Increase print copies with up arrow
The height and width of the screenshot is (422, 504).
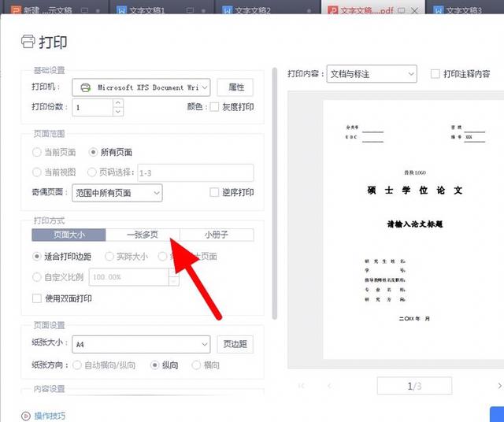tap(118, 102)
